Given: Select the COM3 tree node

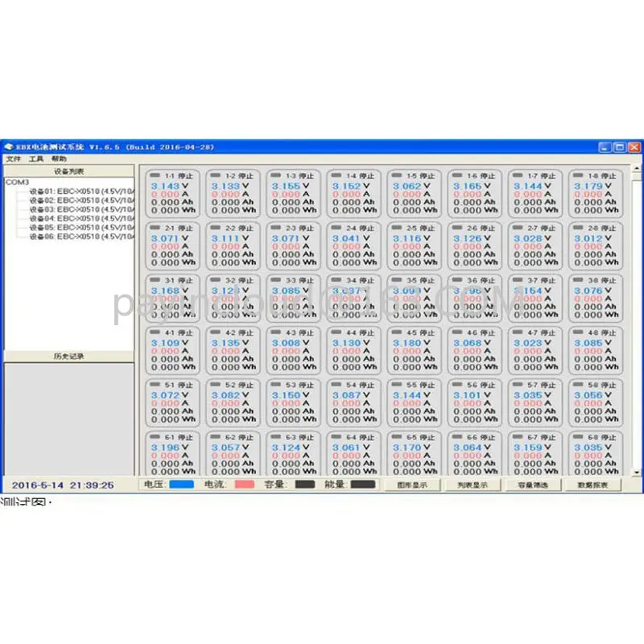Looking at the screenshot, I should tap(17, 182).
